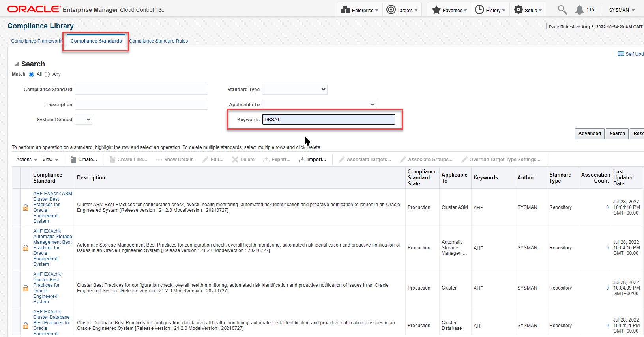Viewport: 644px width, 337px height.
Task: Click lock icon of Cluster Database row
Action: 26,326
